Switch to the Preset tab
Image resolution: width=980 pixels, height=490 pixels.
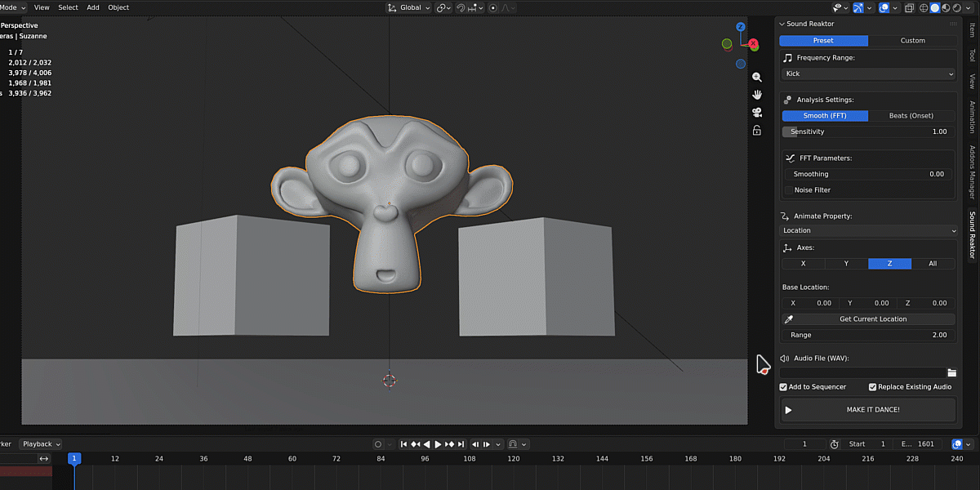tap(823, 41)
